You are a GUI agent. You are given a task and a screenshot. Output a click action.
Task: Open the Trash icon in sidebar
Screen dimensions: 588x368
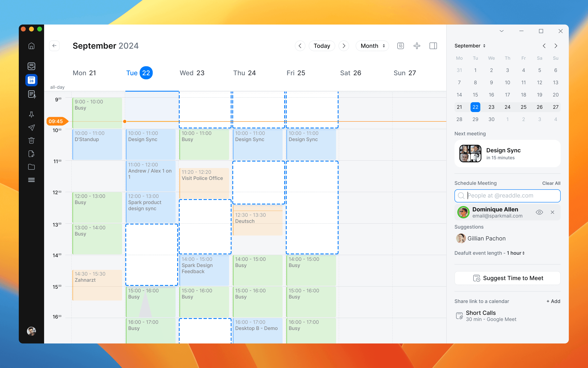(x=31, y=140)
